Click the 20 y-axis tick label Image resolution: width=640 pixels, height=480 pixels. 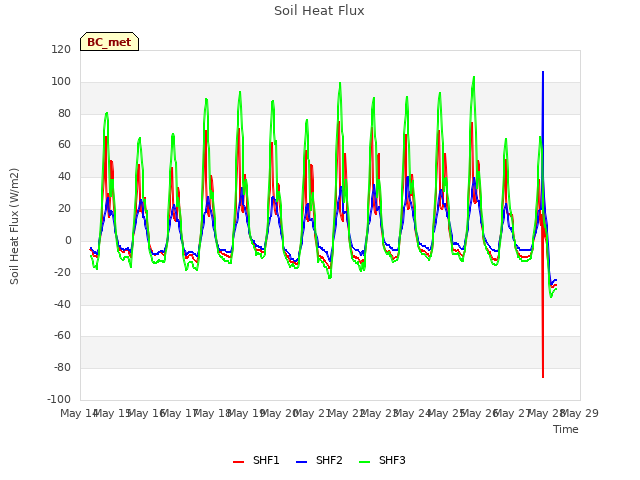[x=64, y=208]
